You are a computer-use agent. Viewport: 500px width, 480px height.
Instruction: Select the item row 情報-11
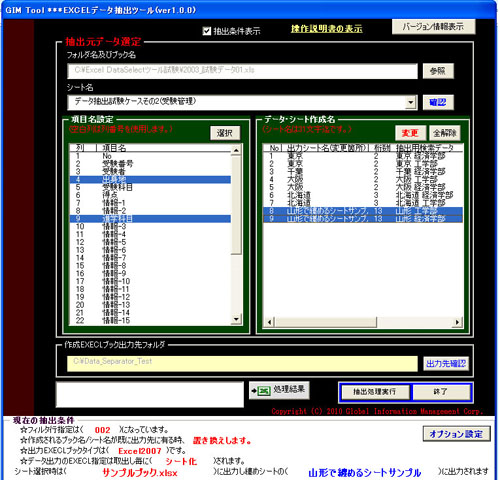(x=150, y=289)
